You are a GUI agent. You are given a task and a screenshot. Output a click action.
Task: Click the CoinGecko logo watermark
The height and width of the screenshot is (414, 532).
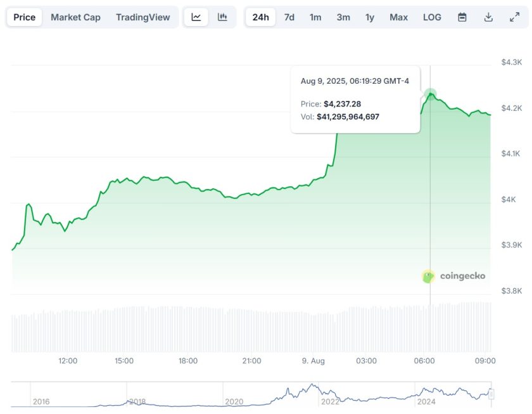pyautogui.click(x=454, y=276)
